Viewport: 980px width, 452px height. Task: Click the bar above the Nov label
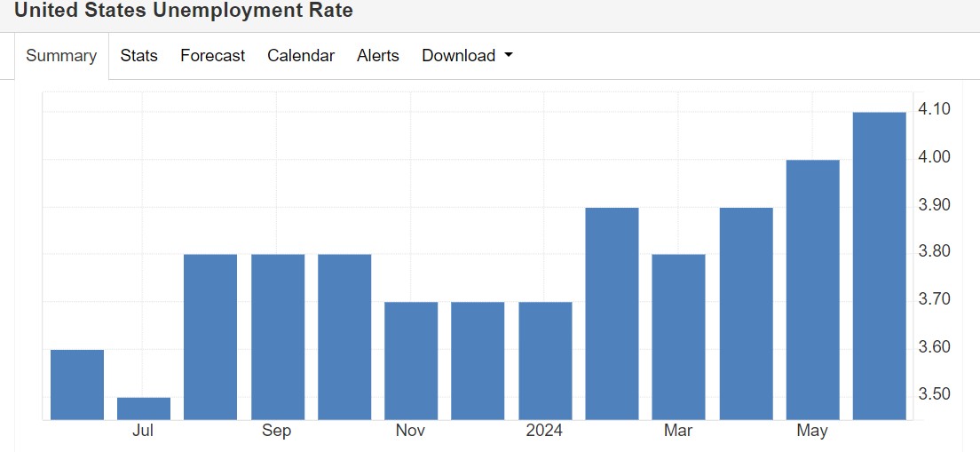(x=411, y=361)
